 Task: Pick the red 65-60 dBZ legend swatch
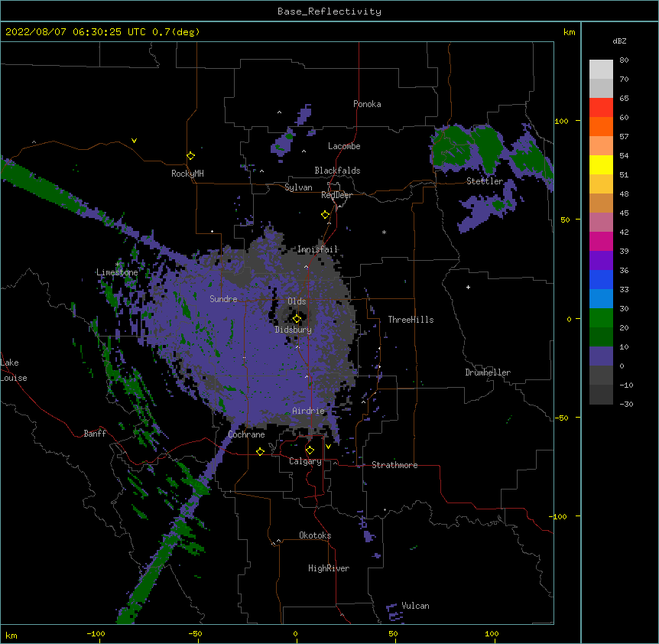601,107
